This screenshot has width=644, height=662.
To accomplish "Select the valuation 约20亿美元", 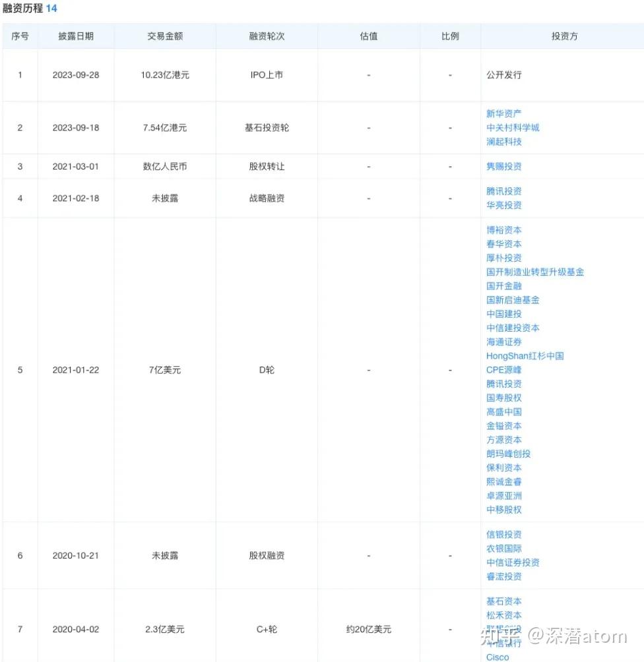I will coord(368,629).
